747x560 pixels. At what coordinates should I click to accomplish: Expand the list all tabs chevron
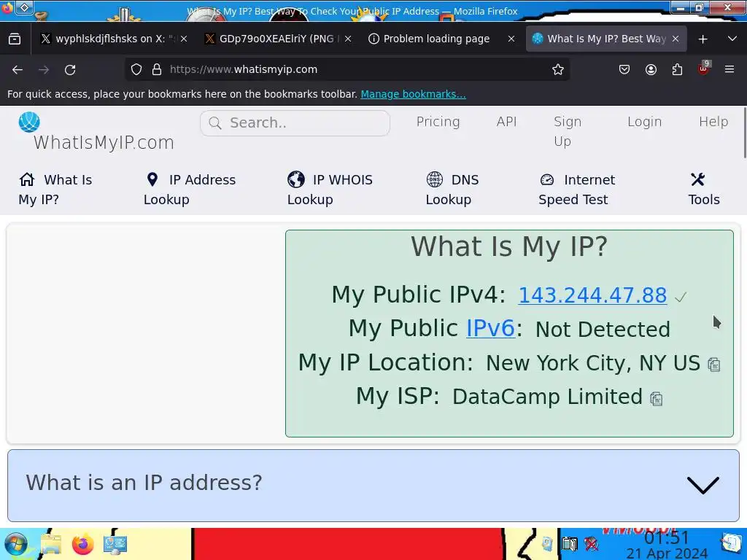(x=732, y=39)
